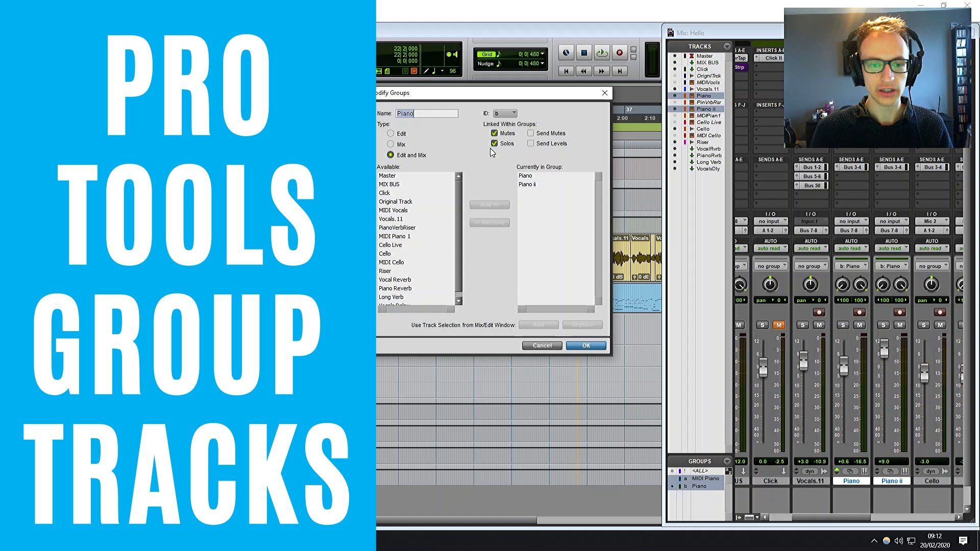Open the dyn plug-in on the Click channel

coord(810,471)
